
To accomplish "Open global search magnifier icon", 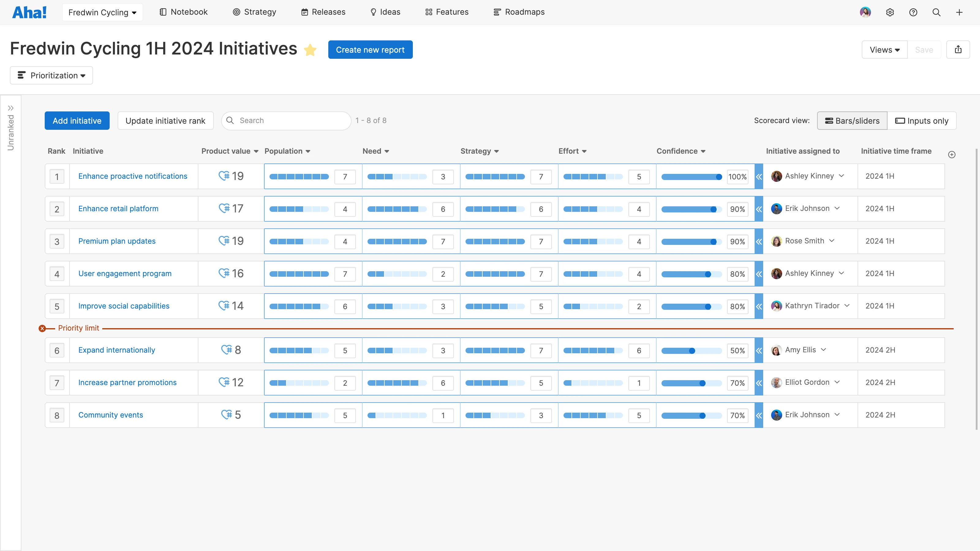I will coord(936,12).
